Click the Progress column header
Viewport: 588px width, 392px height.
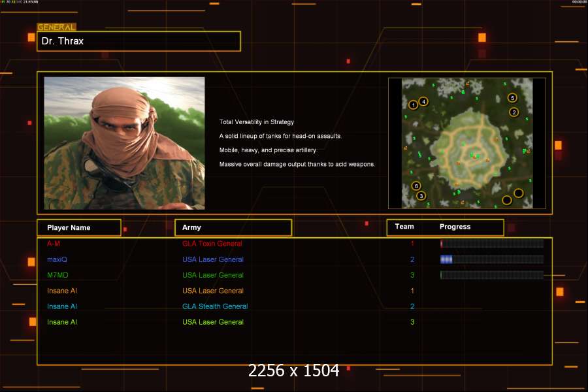[x=455, y=227]
